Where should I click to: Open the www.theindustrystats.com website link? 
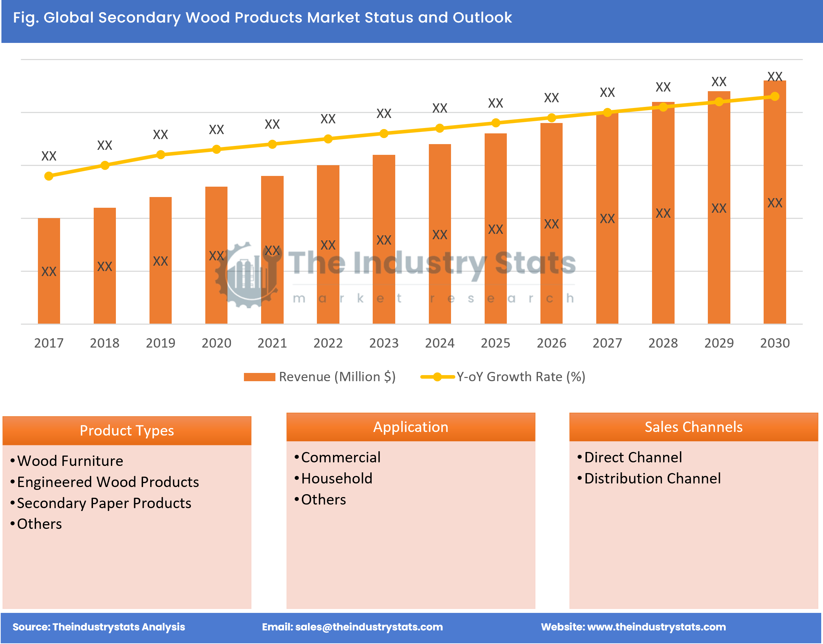657,626
